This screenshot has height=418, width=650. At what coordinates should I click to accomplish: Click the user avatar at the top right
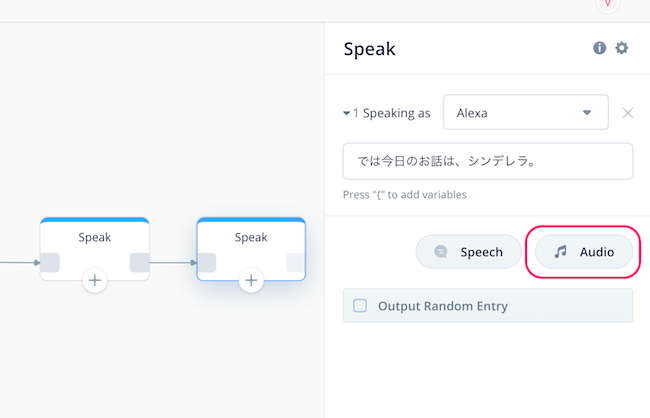[x=608, y=5]
